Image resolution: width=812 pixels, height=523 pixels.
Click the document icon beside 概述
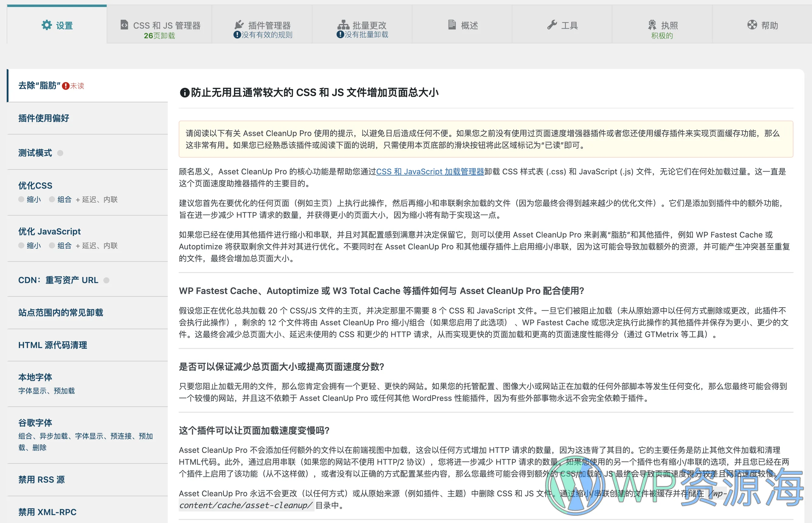tap(452, 25)
